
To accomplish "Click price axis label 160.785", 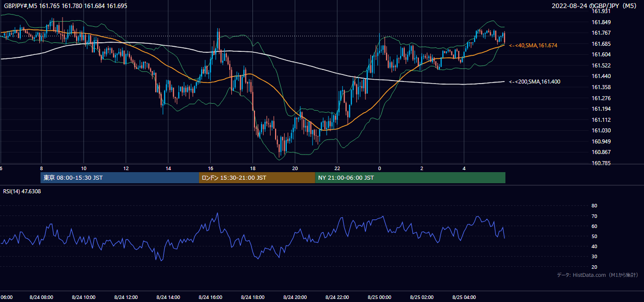I will click(601, 163).
